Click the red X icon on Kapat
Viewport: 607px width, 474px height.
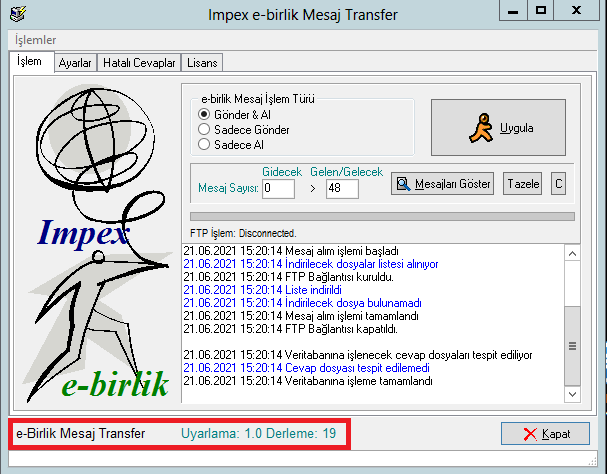530,434
